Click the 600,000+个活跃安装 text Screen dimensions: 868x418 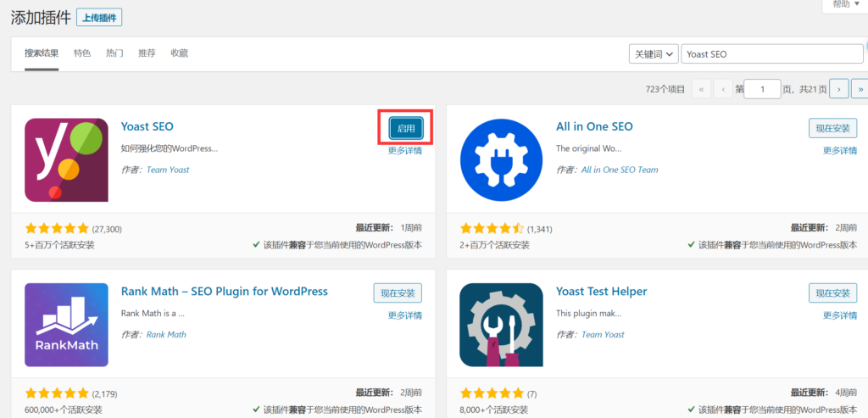click(64, 410)
